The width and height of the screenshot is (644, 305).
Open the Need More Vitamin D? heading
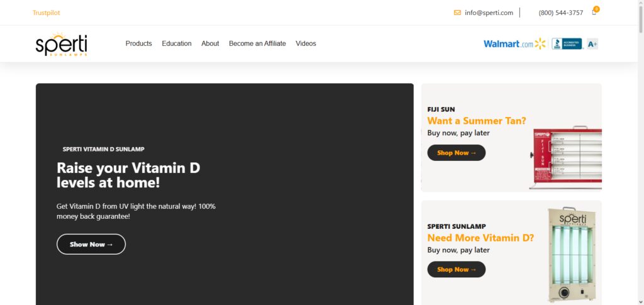coord(480,238)
